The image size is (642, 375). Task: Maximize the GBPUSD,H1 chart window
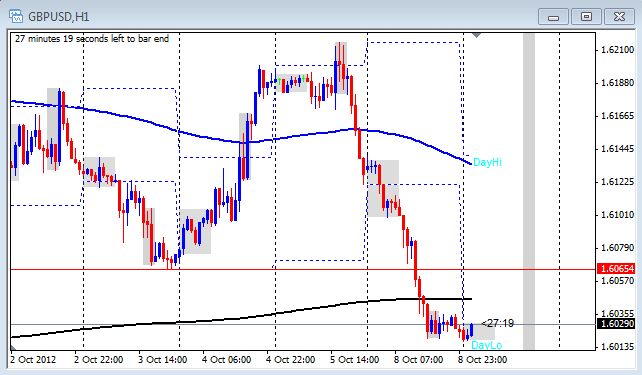coord(586,17)
